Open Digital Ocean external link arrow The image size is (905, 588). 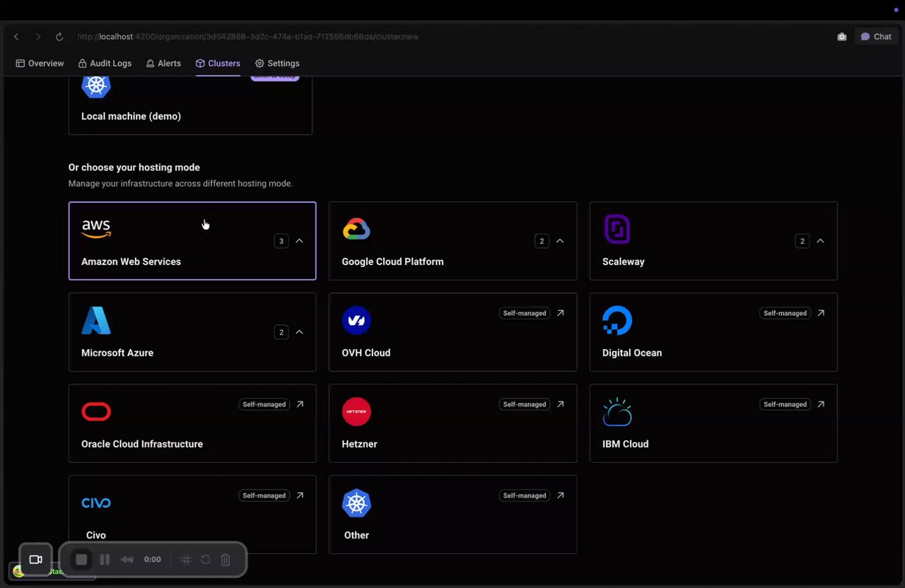tap(821, 313)
